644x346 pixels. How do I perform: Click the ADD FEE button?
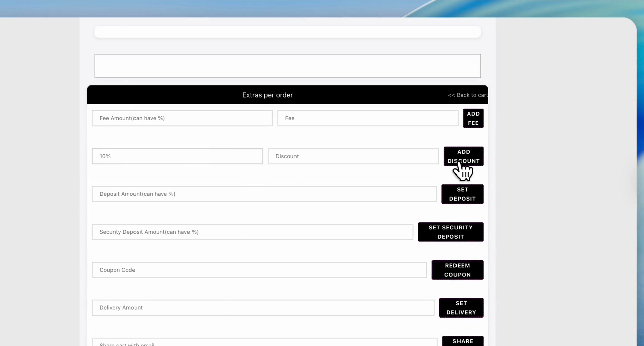click(473, 118)
